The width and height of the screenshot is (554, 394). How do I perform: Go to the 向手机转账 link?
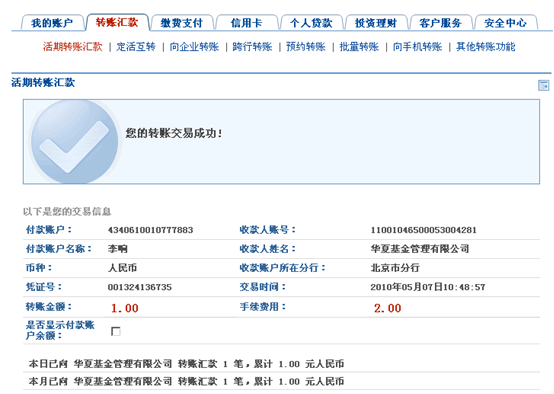(417, 47)
